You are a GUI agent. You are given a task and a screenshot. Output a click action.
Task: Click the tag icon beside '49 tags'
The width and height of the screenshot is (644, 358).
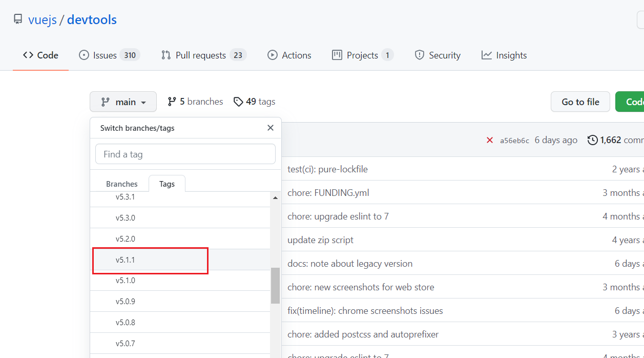point(238,102)
